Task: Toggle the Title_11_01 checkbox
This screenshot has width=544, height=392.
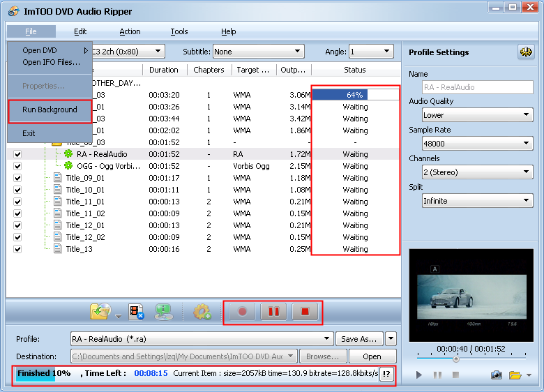Action: [17, 202]
